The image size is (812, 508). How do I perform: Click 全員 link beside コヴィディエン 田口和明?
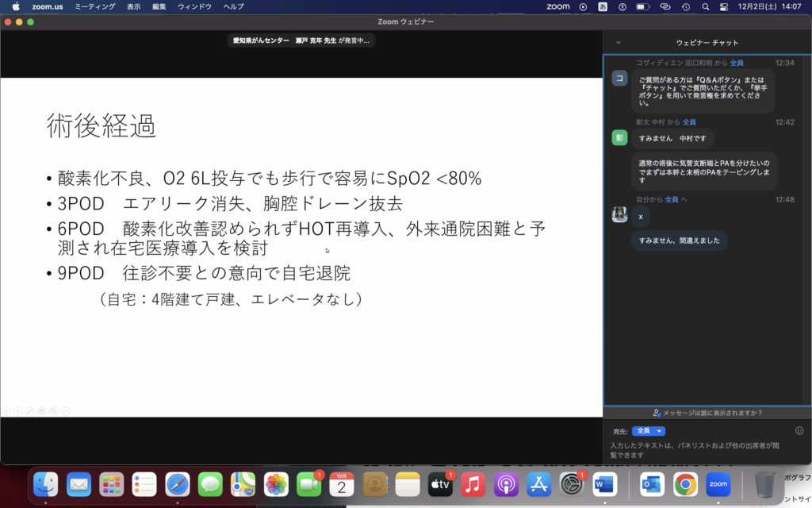[x=737, y=63]
